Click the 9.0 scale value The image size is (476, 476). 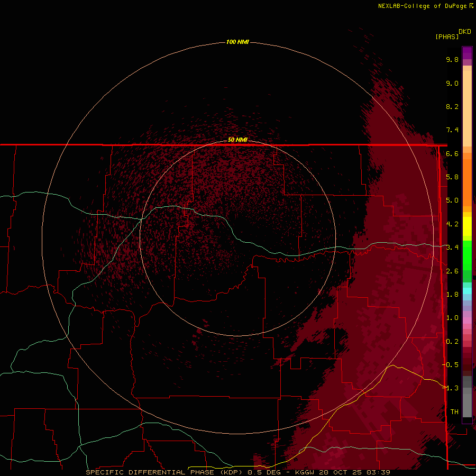452,83
